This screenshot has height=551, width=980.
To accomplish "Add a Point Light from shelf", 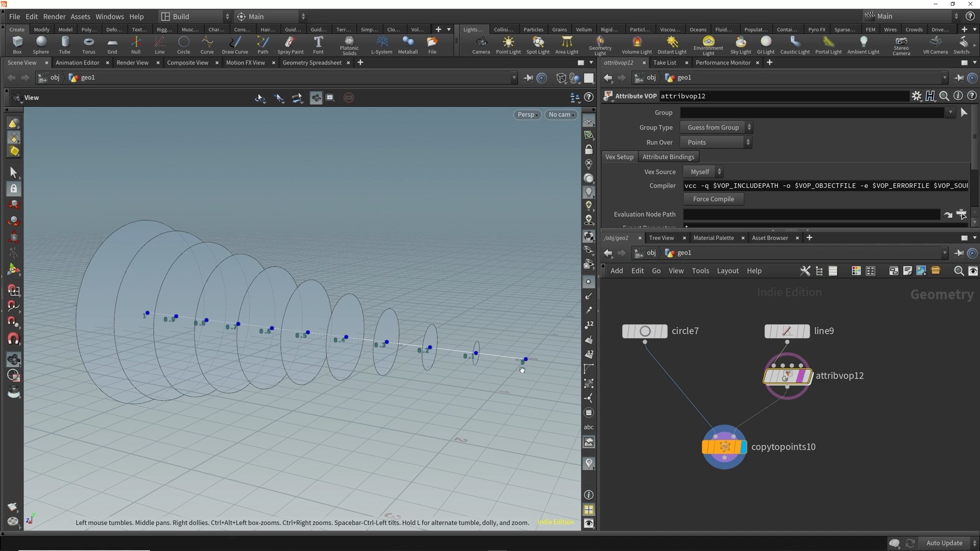I will point(508,45).
